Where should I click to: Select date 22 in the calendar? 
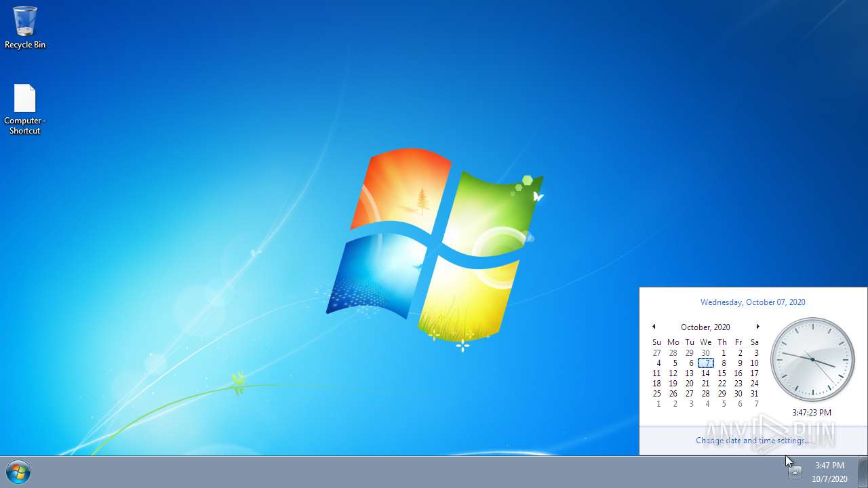click(x=722, y=384)
